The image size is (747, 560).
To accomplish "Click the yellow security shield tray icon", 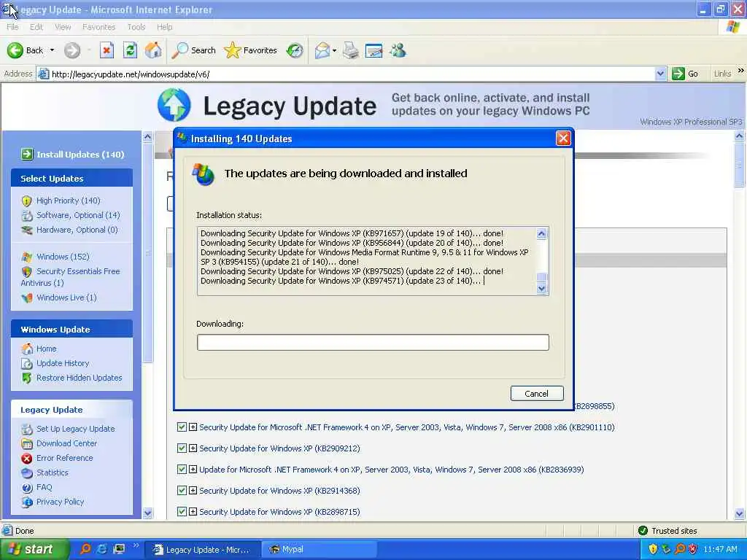I will (x=653, y=549).
